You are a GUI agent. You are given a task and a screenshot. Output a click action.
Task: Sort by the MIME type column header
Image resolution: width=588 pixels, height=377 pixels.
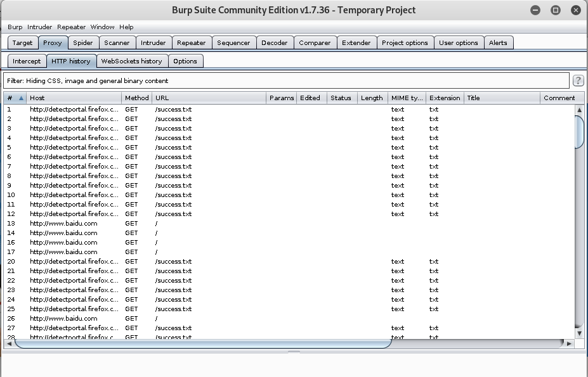coord(407,98)
